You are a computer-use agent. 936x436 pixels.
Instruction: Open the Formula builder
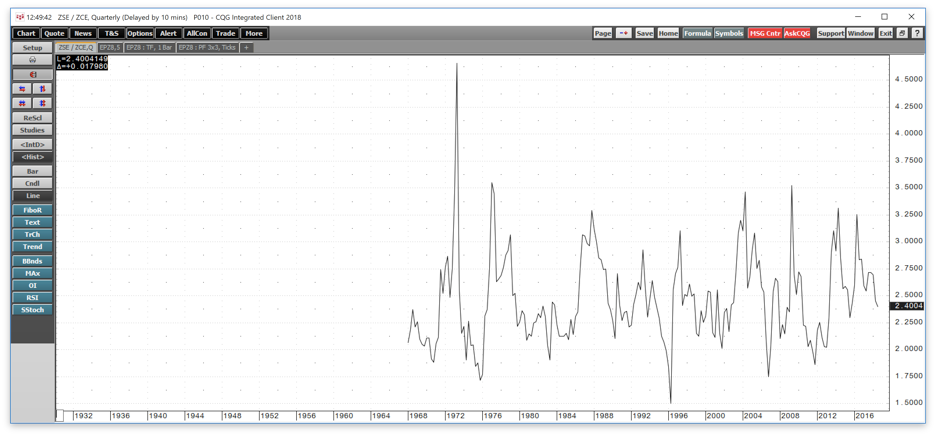tap(697, 33)
